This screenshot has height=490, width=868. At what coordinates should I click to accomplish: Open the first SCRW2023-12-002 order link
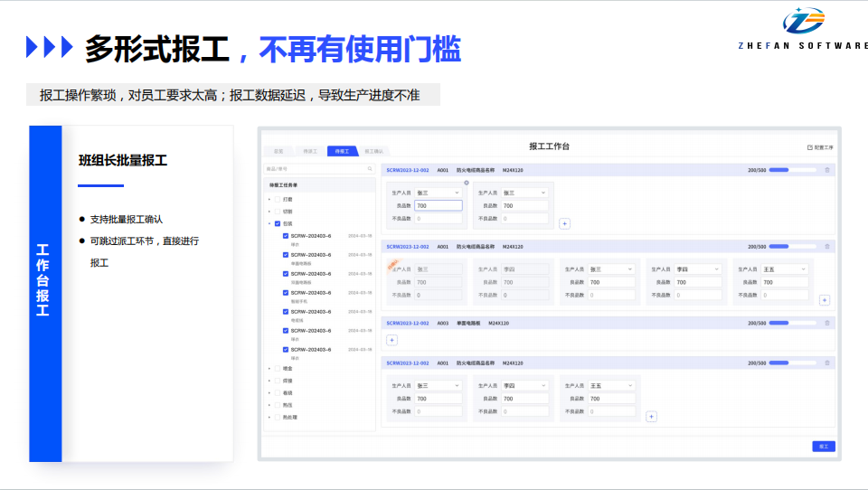coord(408,170)
